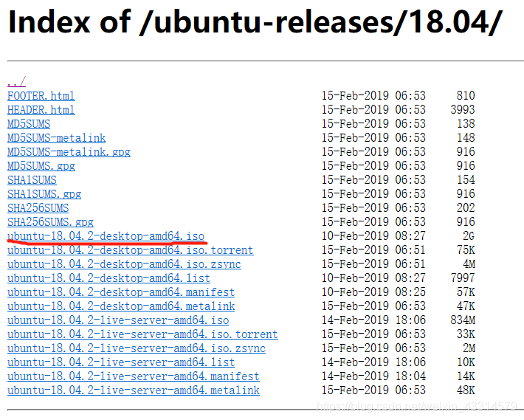The width and height of the screenshot is (524, 420).
Task: Click the 4M size of desktop zsync
Action: point(469,264)
